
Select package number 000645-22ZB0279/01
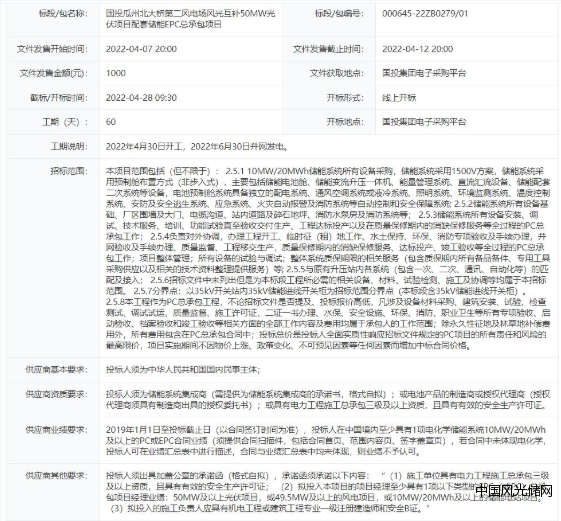[x=425, y=14]
